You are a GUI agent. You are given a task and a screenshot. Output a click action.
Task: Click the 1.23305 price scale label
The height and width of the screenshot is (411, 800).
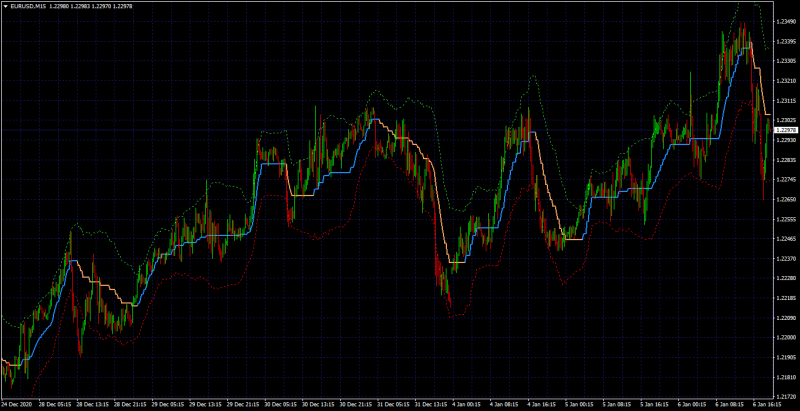785,61
